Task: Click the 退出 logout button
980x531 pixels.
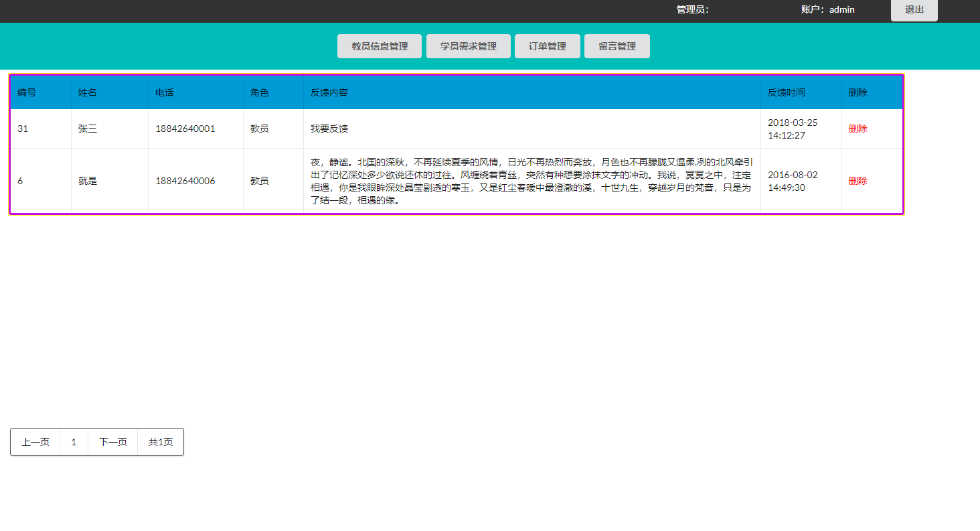Action: click(x=913, y=10)
